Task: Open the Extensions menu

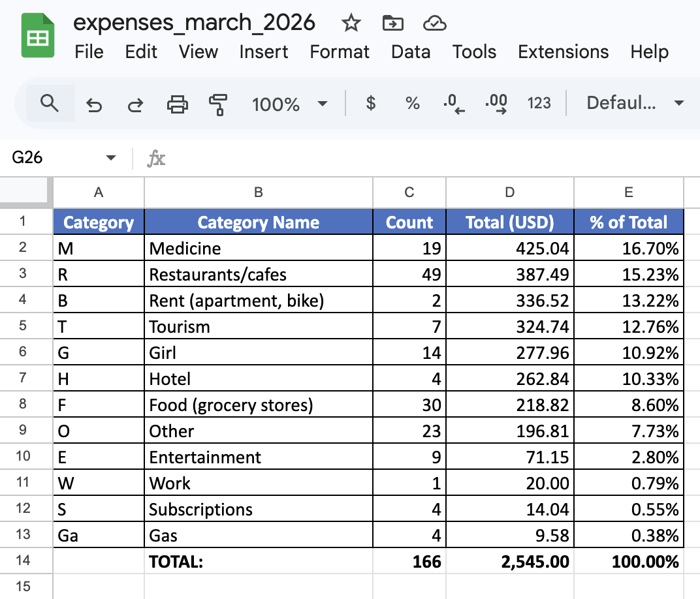Action: (x=563, y=52)
